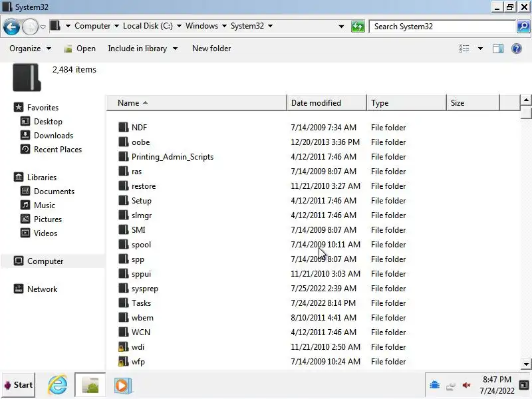532x399 pixels.
Task: Sort by the Date modified column header
Action: pyautogui.click(x=327, y=103)
